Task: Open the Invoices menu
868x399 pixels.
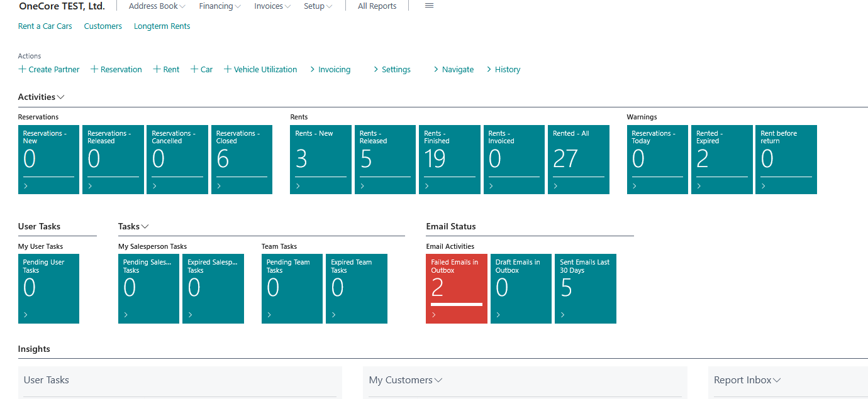Action: coord(272,6)
